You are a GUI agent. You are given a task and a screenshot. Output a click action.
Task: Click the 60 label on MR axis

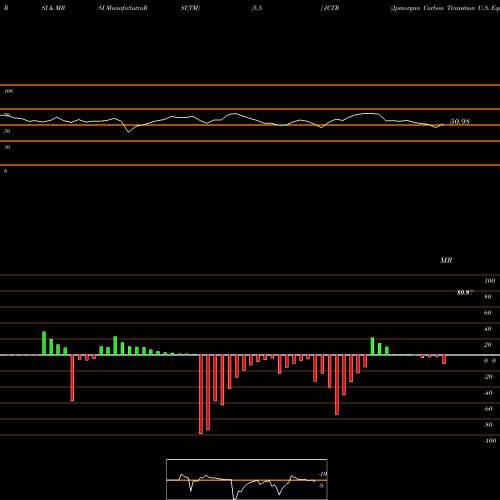(488, 313)
